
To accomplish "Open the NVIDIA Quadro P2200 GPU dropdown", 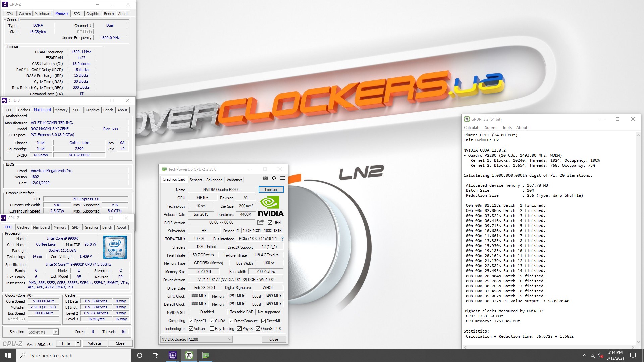I will click(x=197, y=339).
